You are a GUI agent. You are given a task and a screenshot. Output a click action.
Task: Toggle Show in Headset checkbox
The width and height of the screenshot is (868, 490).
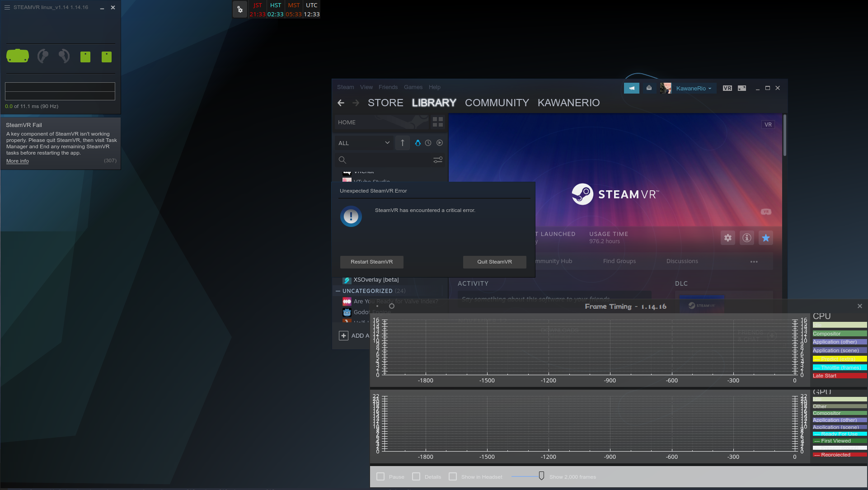pyautogui.click(x=453, y=477)
